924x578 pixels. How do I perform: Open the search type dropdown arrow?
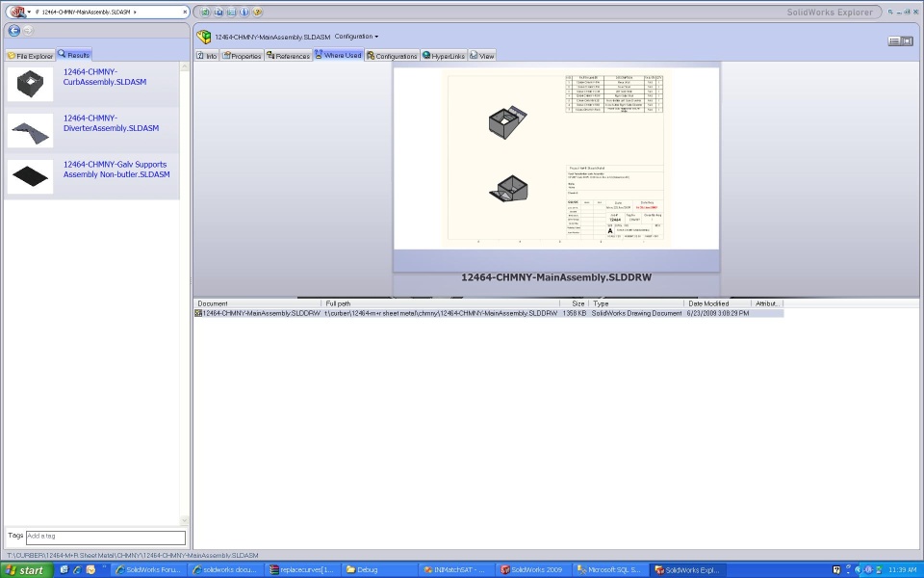29,12
